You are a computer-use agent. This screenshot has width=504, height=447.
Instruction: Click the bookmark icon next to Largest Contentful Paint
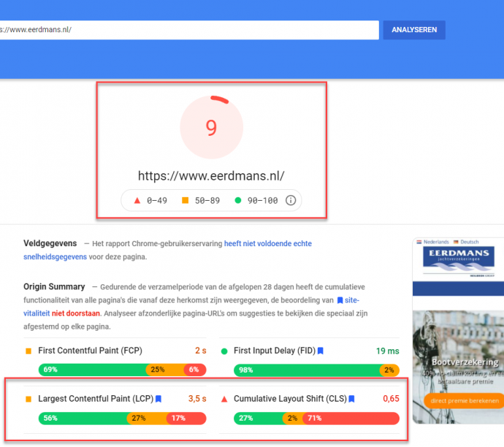[159, 399]
